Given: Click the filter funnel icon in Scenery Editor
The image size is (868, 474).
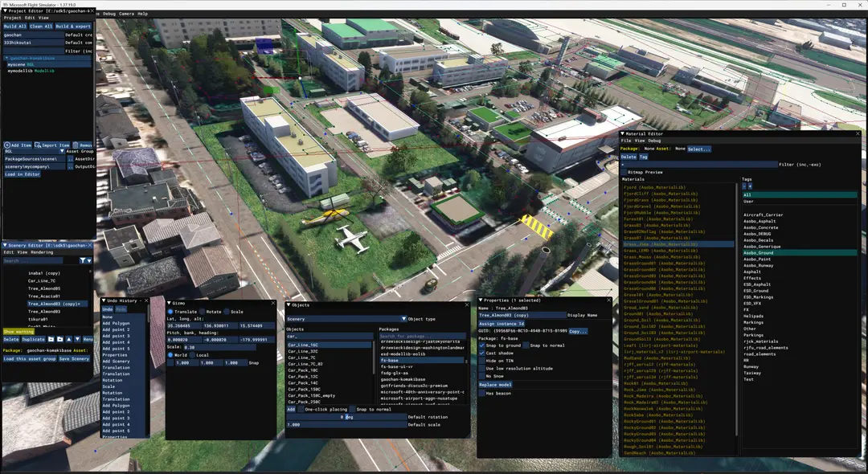Looking at the screenshot, I should 83,260.
